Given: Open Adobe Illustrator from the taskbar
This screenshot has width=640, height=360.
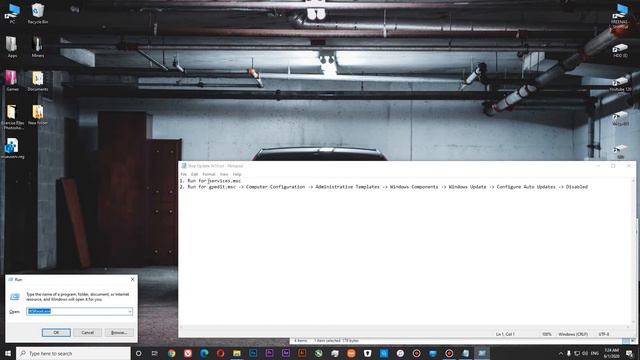Looking at the screenshot, I should (302, 353).
